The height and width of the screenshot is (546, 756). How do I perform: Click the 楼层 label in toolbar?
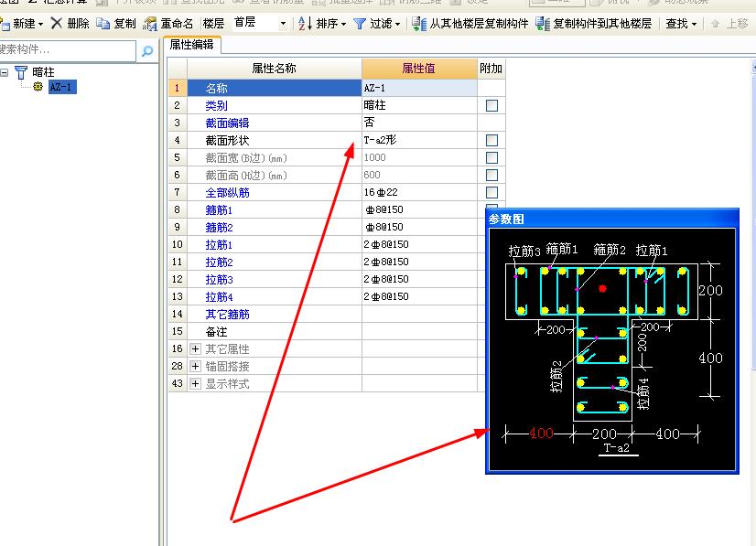[x=213, y=23]
